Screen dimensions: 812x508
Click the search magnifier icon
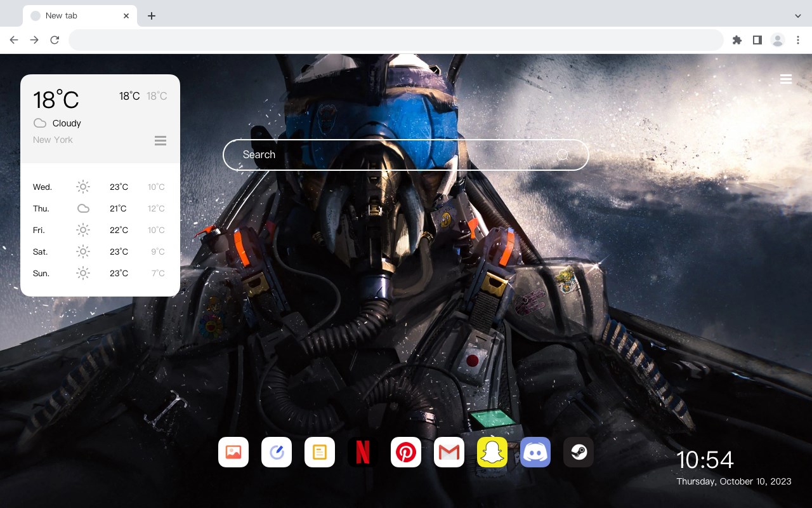click(x=563, y=155)
